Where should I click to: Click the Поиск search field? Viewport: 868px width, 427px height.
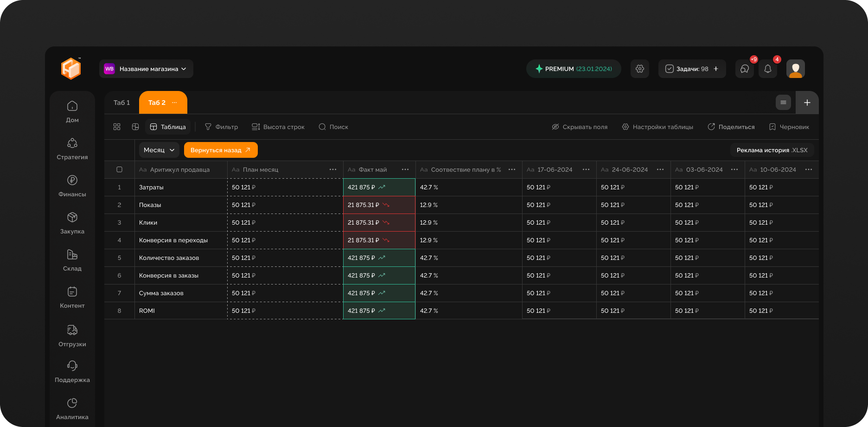pyautogui.click(x=334, y=127)
